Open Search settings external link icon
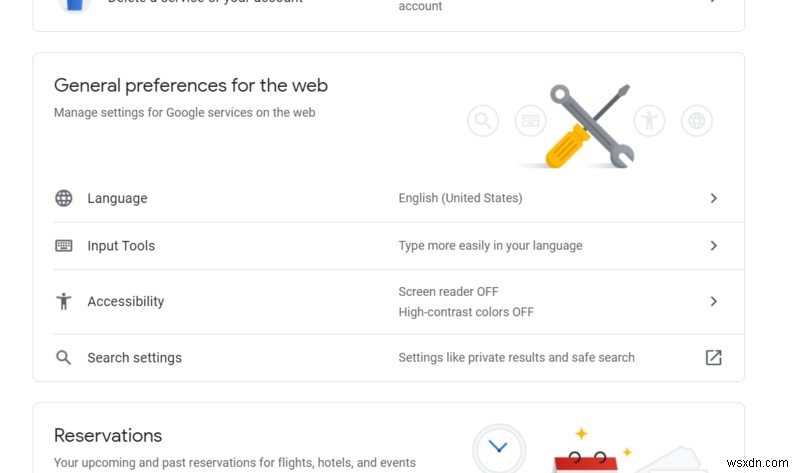The width and height of the screenshot is (800, 473). (713, 357)
